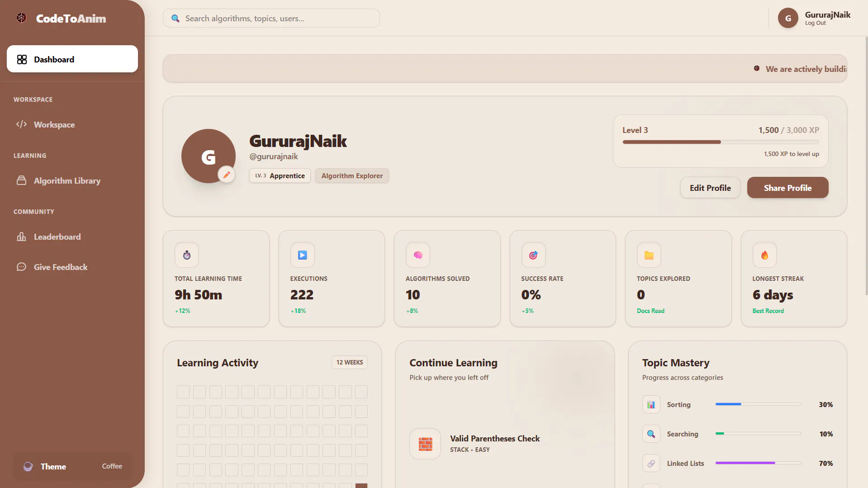
Task: Click the search magnifier icon
Action: point(175,19)
